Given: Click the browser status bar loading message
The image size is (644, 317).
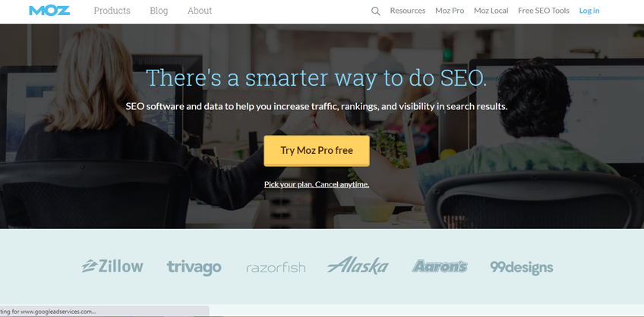Looking at the screenshot, I should point(104,311).
